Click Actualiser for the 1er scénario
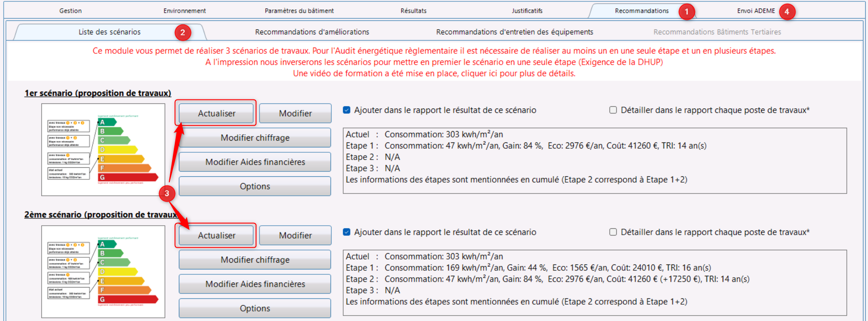 [216, 113]
